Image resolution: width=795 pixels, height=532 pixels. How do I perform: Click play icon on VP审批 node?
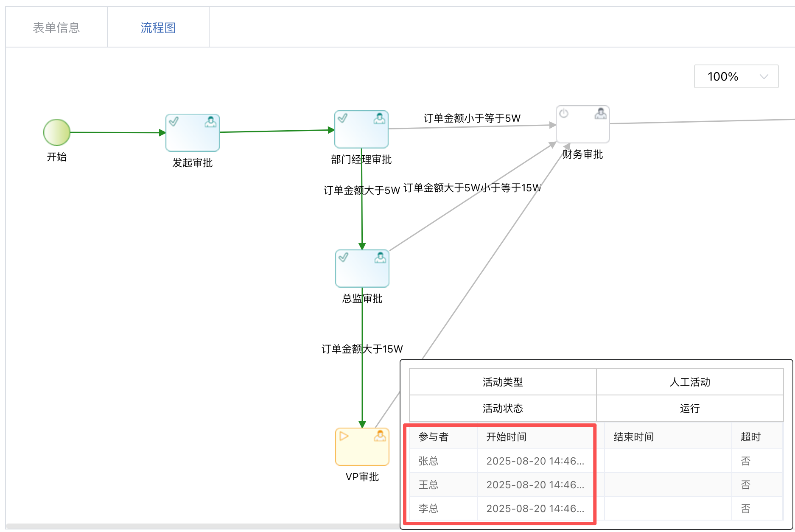pos(344,436)
